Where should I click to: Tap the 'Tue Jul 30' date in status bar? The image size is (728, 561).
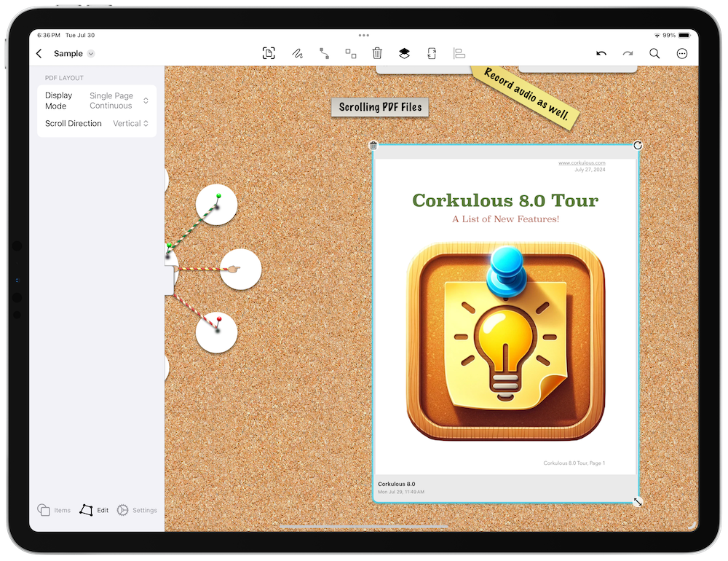[x=80, y=35]
